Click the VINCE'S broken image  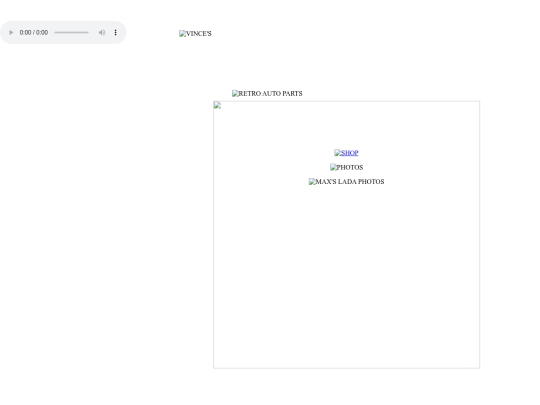pos(195,34)
